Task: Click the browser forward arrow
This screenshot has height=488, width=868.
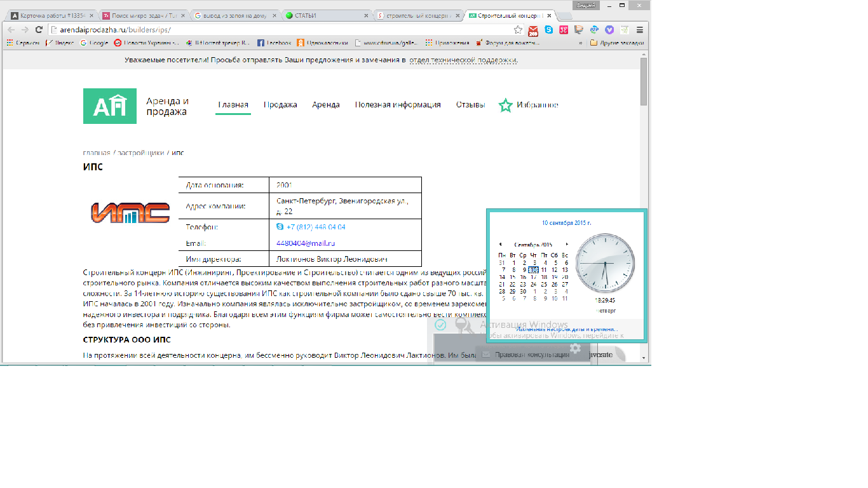Action: (x=25, y=29)
